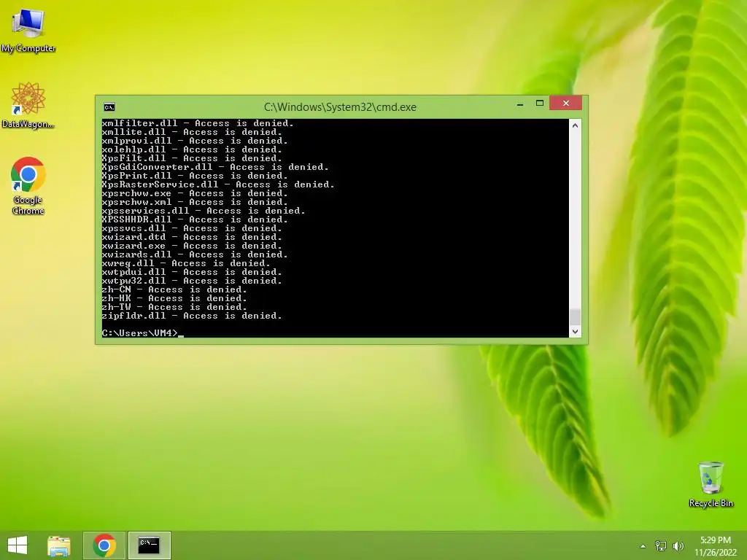Open the volume speaker tray icon

678,546
